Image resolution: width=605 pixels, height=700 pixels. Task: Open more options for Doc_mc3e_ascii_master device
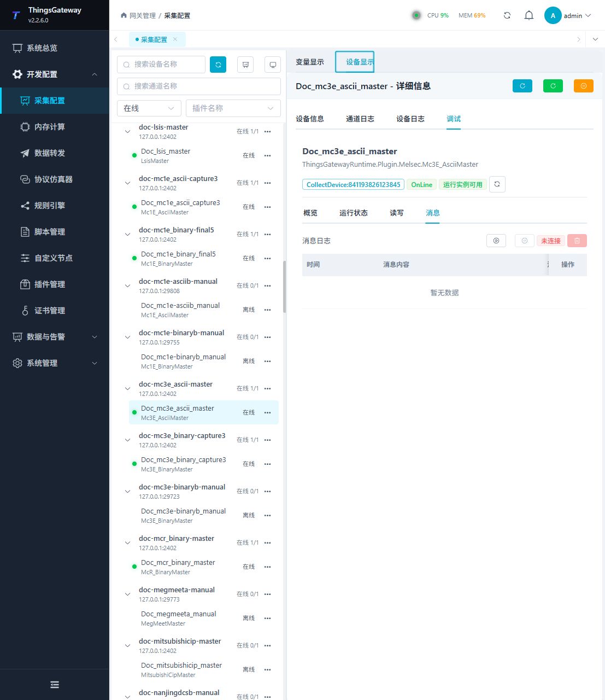coord(268,412)
